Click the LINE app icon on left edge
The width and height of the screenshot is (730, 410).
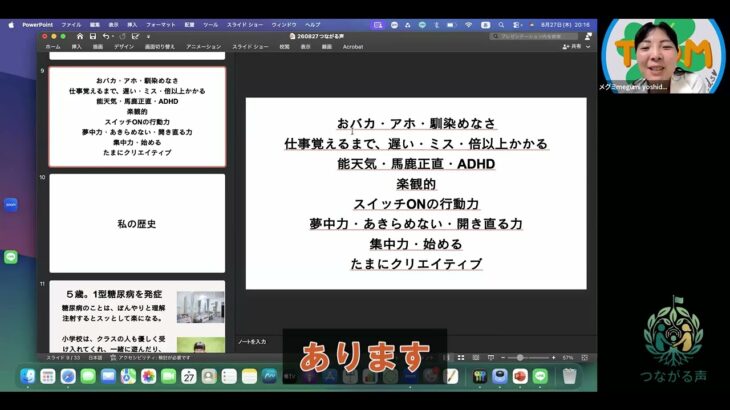[11, 257]
